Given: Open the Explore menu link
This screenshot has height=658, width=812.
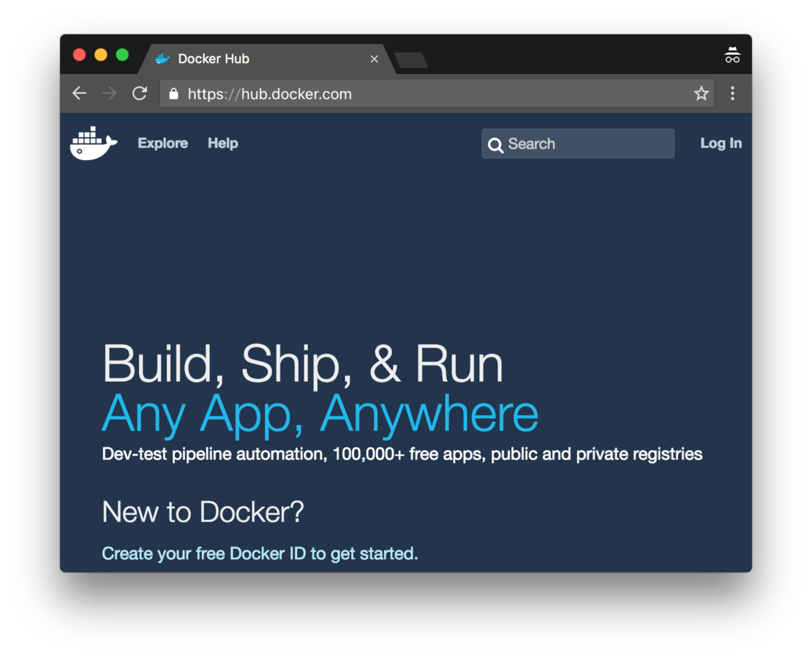Looking at the screenshot, I should click(162, 143).
